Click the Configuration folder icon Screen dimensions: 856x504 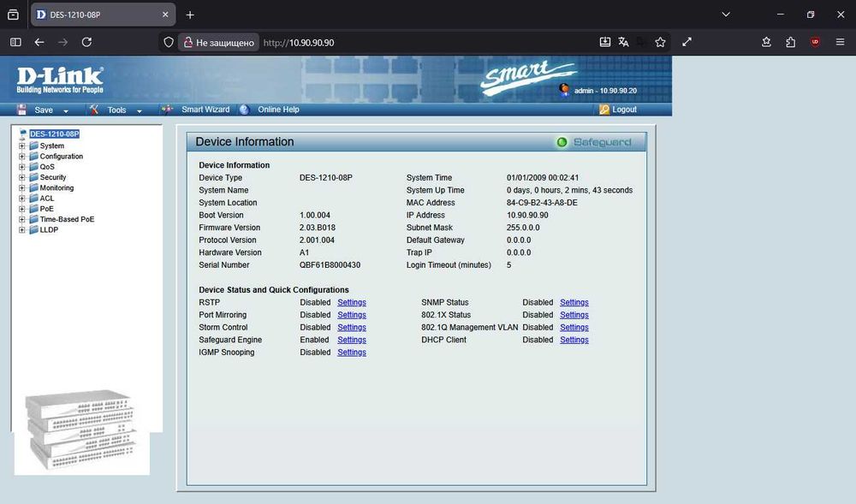34,156
